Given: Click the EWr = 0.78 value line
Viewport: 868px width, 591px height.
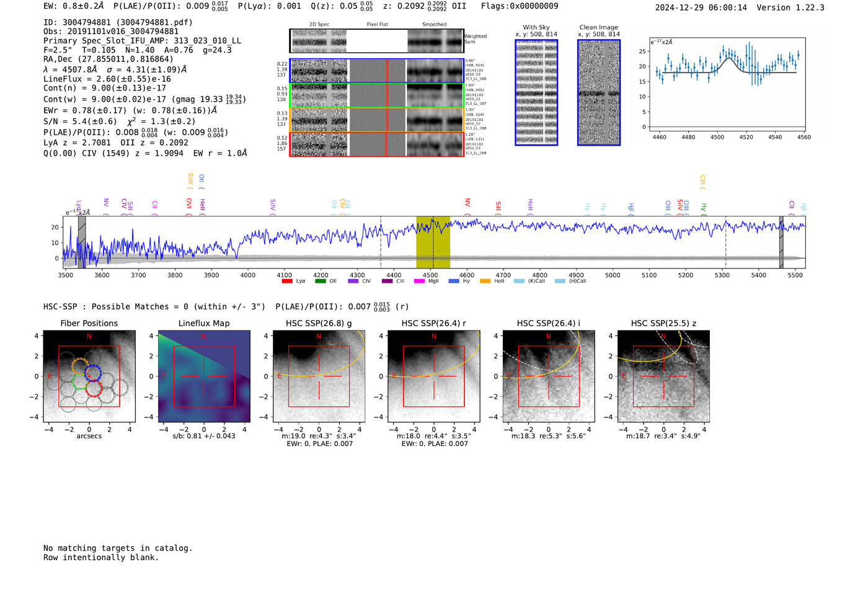Looking at the screenshot, I should [x=130, y=110].
